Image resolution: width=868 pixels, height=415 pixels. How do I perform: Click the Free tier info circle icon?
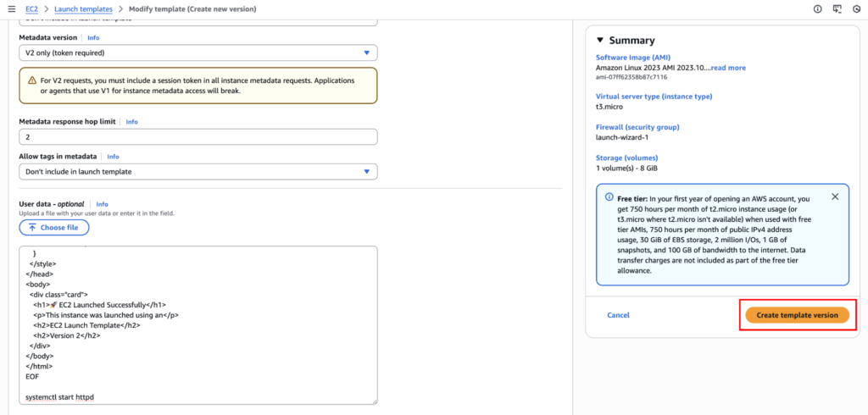pyautogui.click(x=609, y=196)
